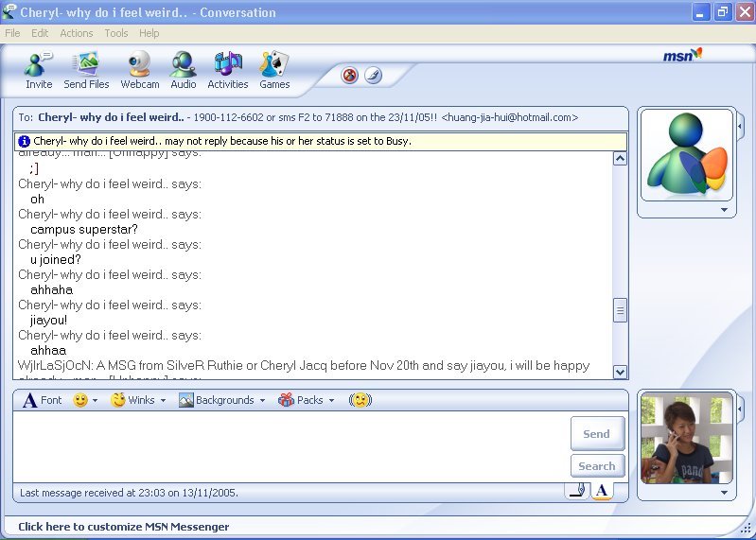Collapse the contact display picture panel

[740, 126]
